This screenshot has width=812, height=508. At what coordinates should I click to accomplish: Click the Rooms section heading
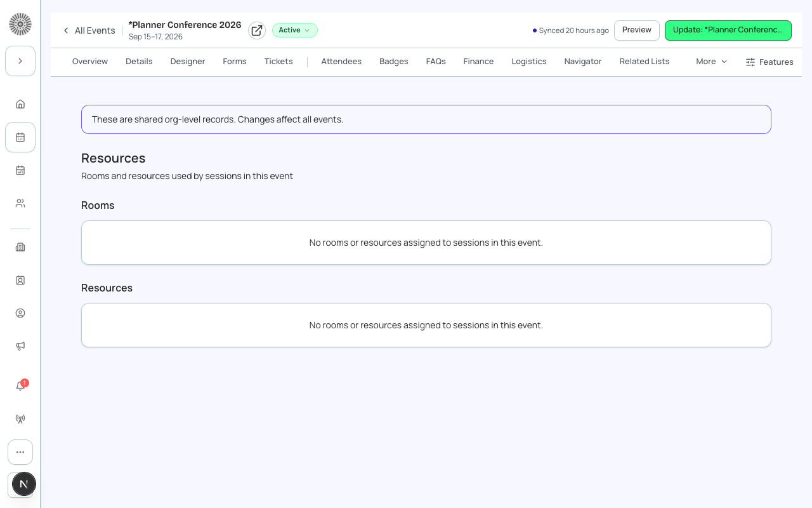pyautogui.click(x=98, y=205)
